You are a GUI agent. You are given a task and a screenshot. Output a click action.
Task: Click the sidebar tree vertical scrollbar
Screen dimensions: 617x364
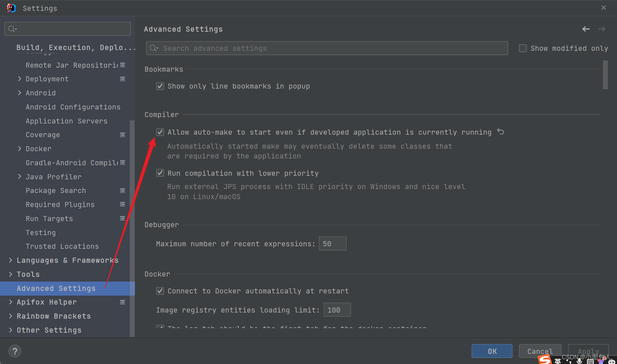[x=132, y=229]
